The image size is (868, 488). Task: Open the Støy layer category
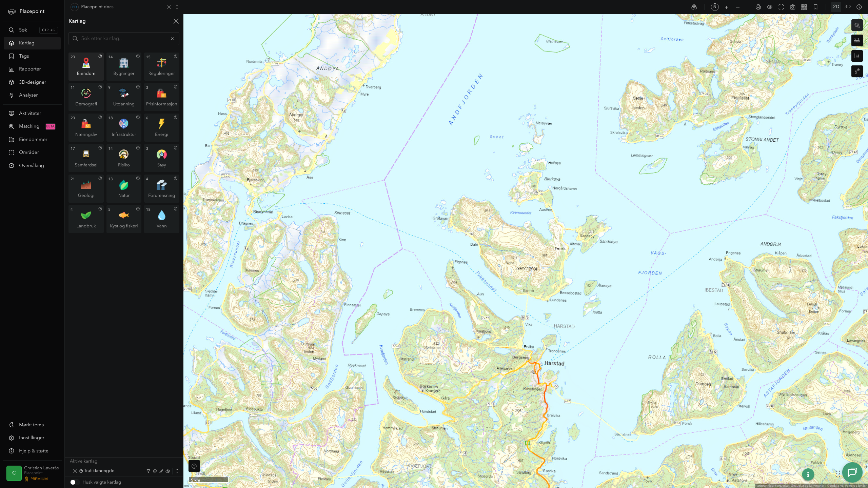pyautogui.click(x=162, y=158)
